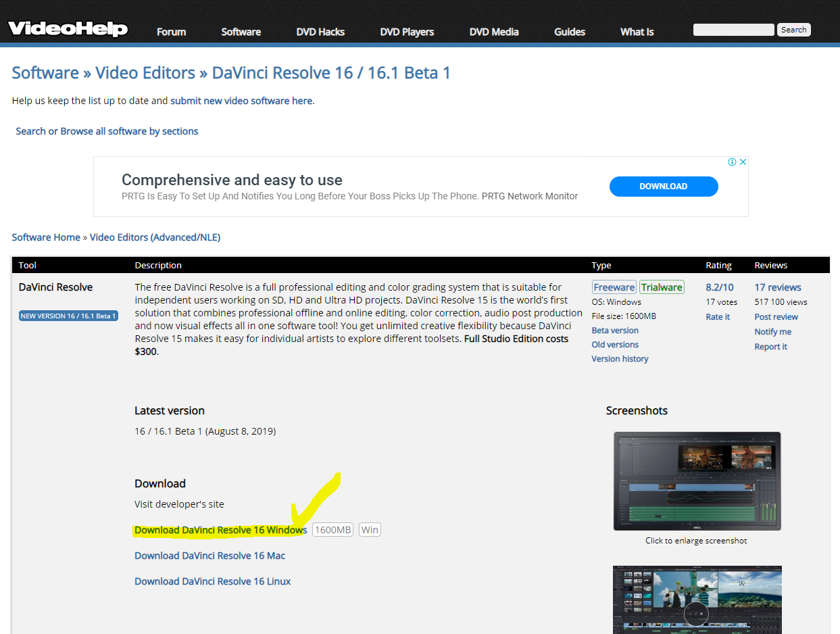Click the blue DOWNLOAD ad button
The width and height of the screenshot is (840, 634).
click(664, 187)
